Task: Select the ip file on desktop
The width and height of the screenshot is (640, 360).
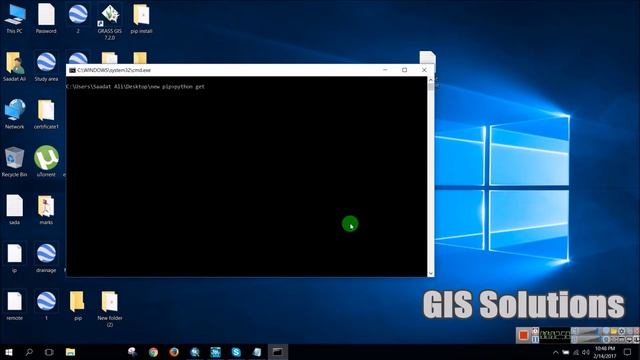Action: click(15, 258)
